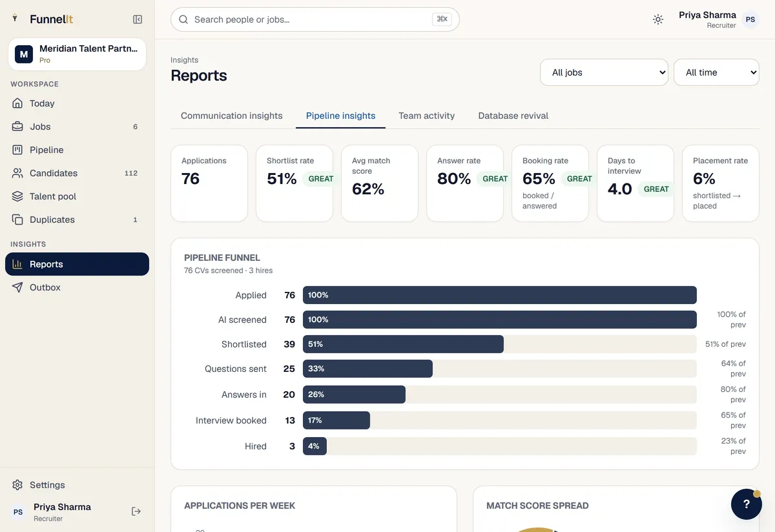Viewport: 775px width, 532px height.
Task: Click the Shortlisted 51% funnel bar
Action: [403, 344]
